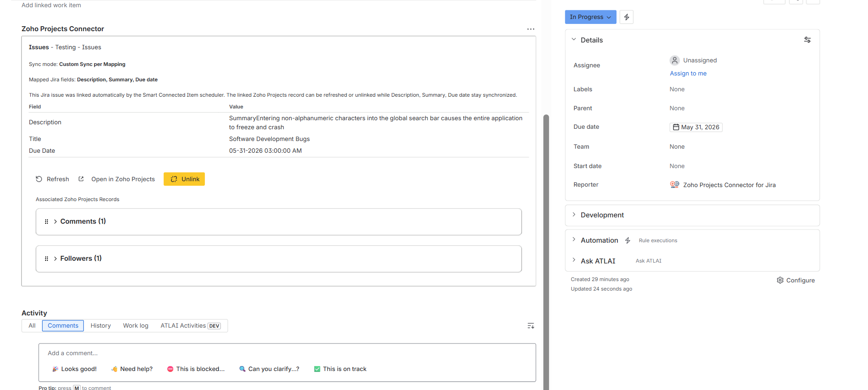Click the green check on This is on track

pos(317,369)
